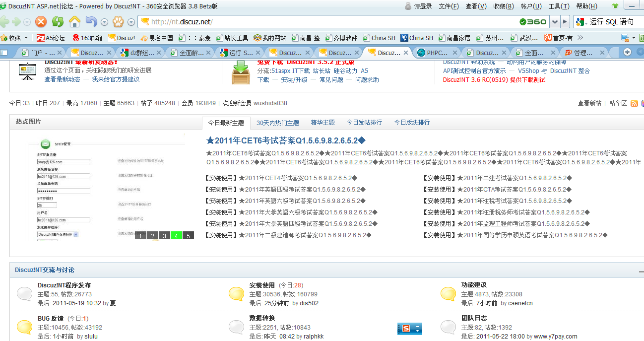Open the 功能建议 forum link
Screen dimensions: 644x341
coord(474,285)
